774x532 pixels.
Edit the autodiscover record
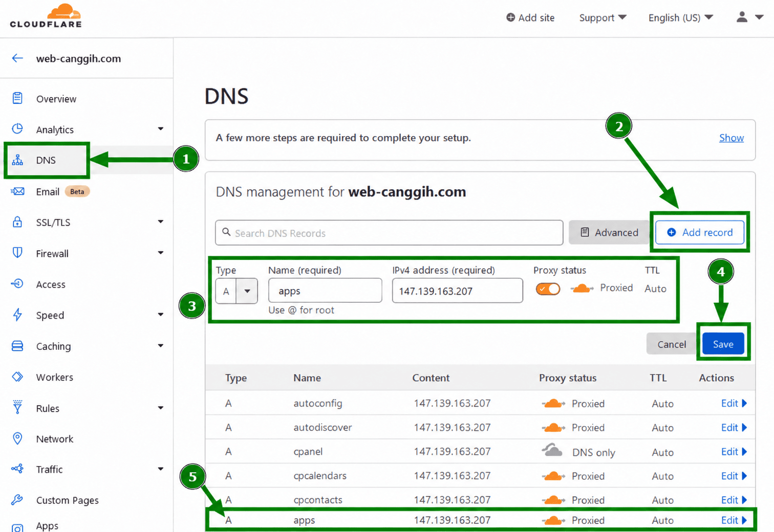click(734, 427)
